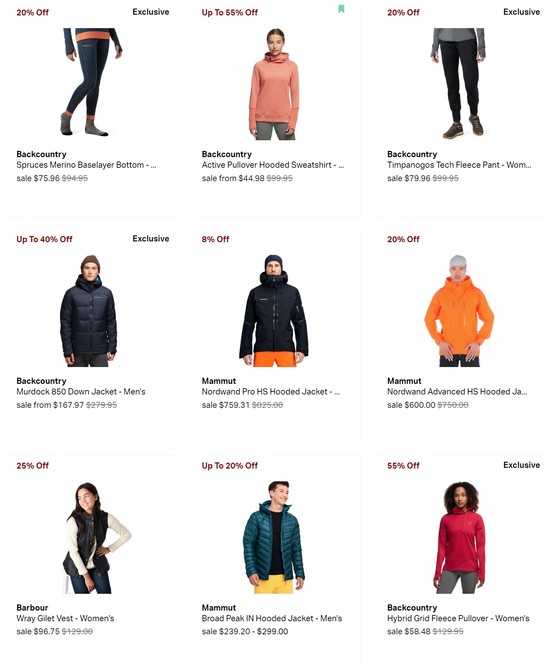The image size is (550, 672).
Task: Click Active Pullover Hooded Sweatshirt title
Action: (273, 165)
